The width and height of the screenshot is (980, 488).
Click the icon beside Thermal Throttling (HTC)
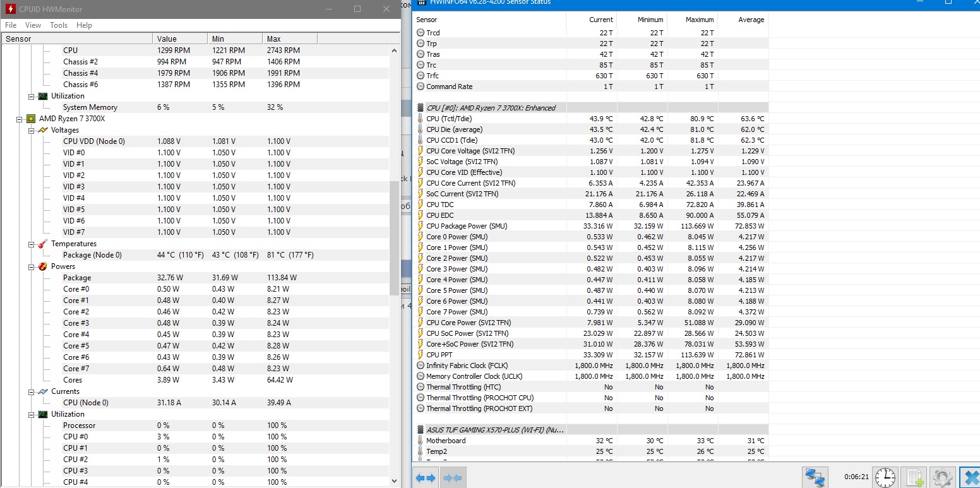point(421,387)
